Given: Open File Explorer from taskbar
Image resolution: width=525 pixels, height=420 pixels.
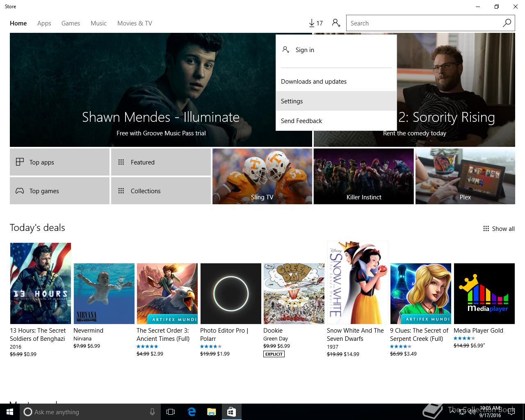Looking at the screenshot, I should pos(211,412).
